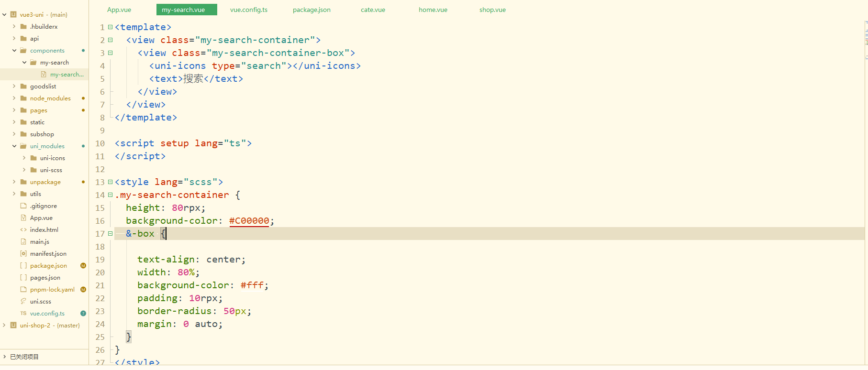Click the pages.json brackets icon
868x370 pixels.
point(23,278)
